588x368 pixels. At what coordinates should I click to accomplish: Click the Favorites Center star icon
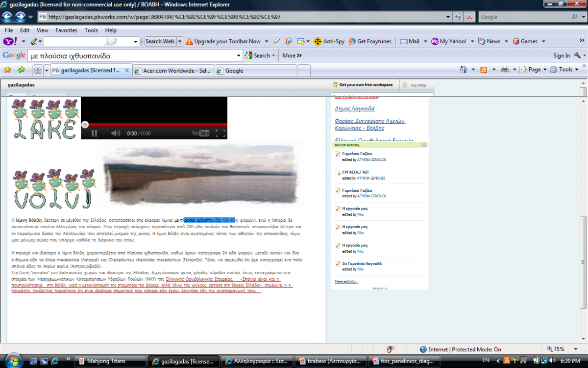(7, 70)
